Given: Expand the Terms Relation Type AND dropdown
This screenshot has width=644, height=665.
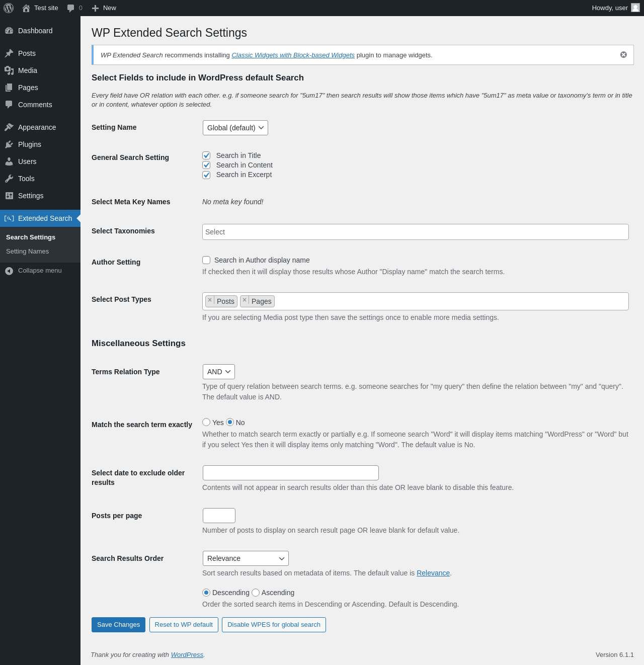Looking at the screenshot, I should click(219, 372).
